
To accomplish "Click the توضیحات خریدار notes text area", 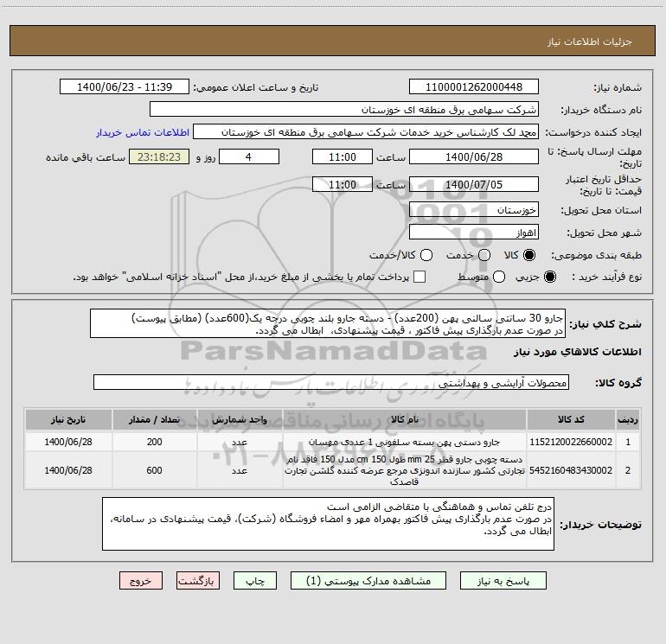I will coord(328,524).
